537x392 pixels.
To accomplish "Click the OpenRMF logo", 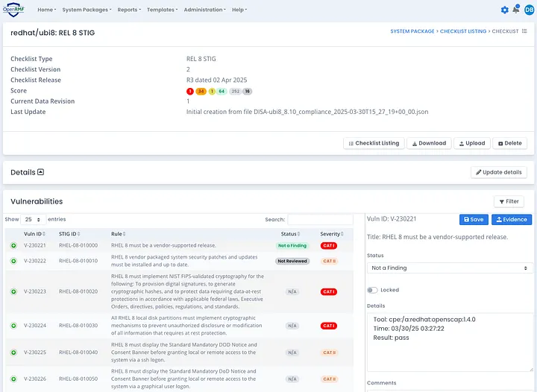I will tap(13, 9).
